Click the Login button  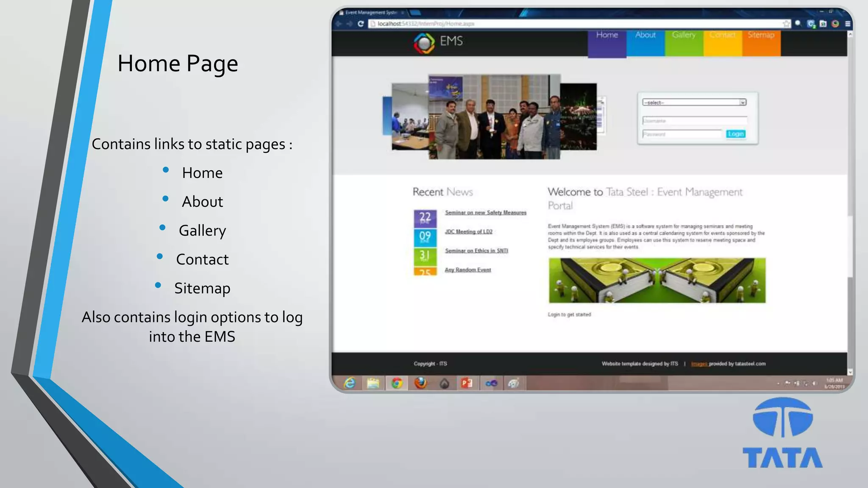pyautogui.click(x=736, y=134)
